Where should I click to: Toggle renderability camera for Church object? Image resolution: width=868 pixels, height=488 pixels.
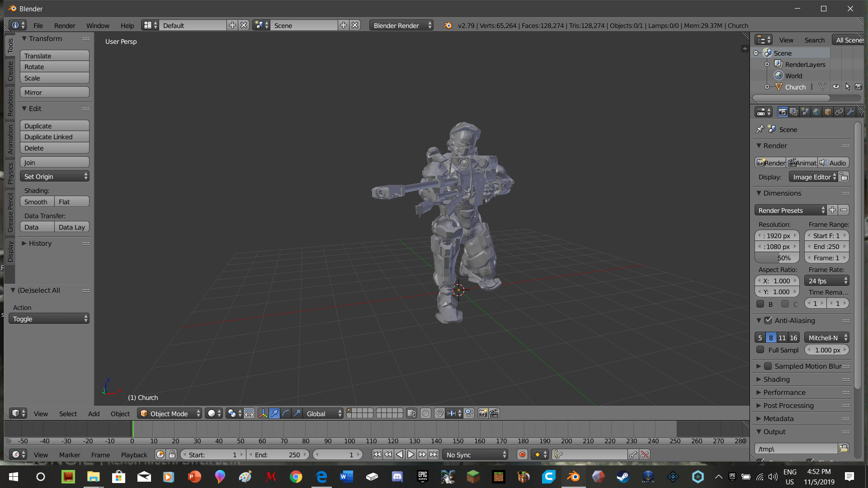[859, 87]
